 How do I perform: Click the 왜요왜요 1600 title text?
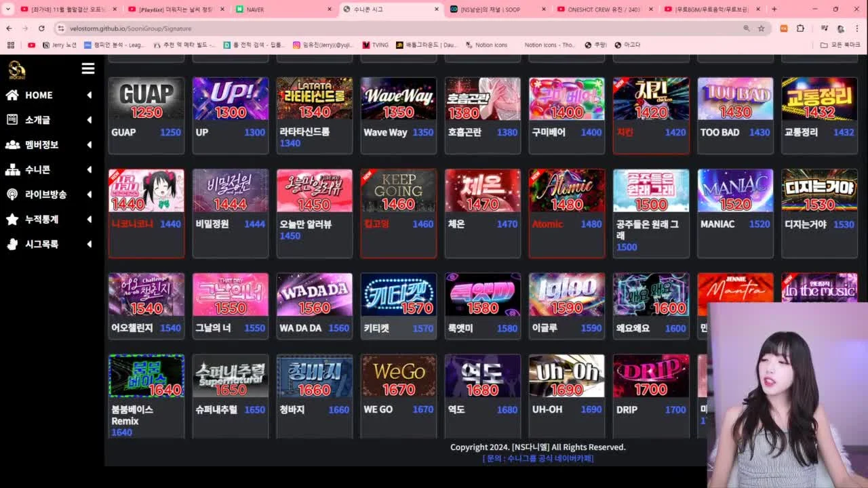[633, 328]
